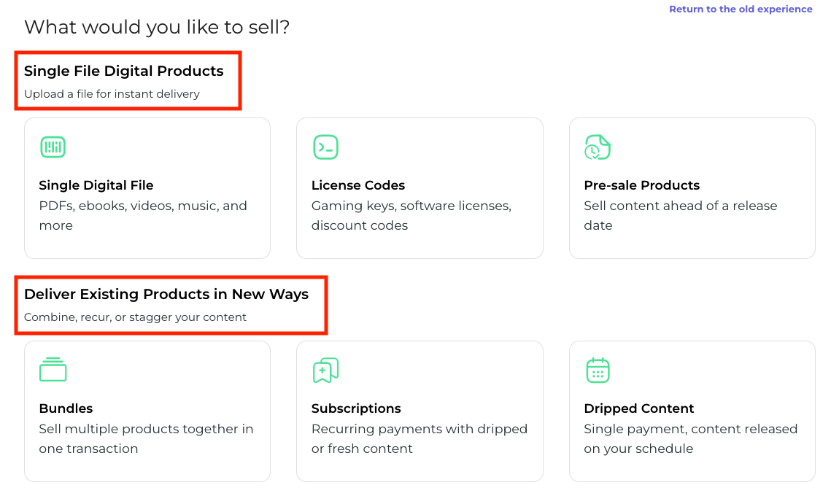Select the Single Digital File title
This screenshot has height=504, width=831.
click(x=96, y=185)
